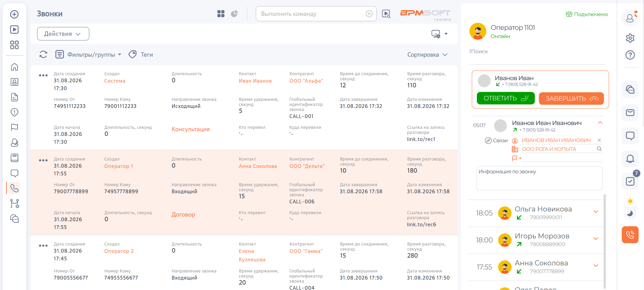Open row menu for the Система call record
The image size is (644, 290).
click(x=43, y=75)
